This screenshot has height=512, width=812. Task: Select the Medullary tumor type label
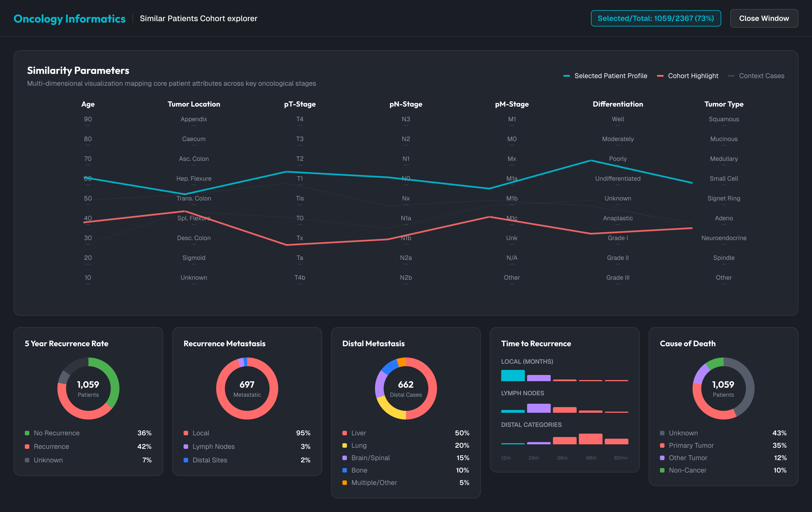(x=724, y=159)
